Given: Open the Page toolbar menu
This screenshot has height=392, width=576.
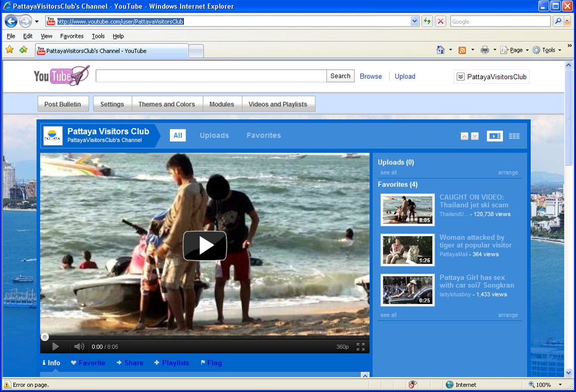Looking at the screenshot, I should (514, 50).
